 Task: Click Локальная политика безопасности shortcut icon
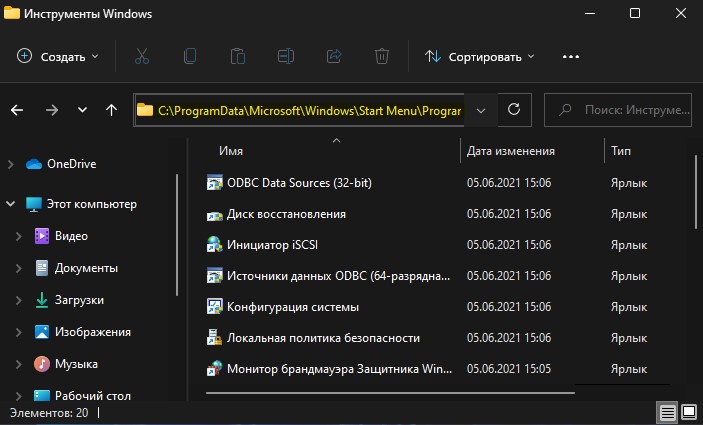click(x=214, y=338)
